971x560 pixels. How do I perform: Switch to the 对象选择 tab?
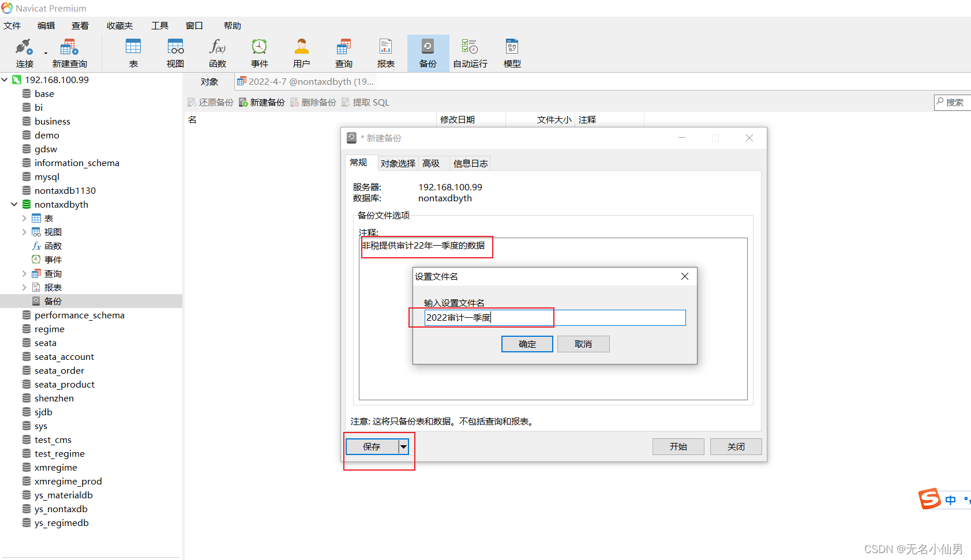pos(398,163)
